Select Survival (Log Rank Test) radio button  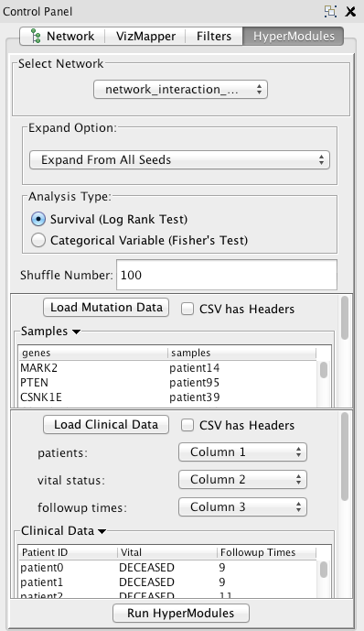[38, 219]
